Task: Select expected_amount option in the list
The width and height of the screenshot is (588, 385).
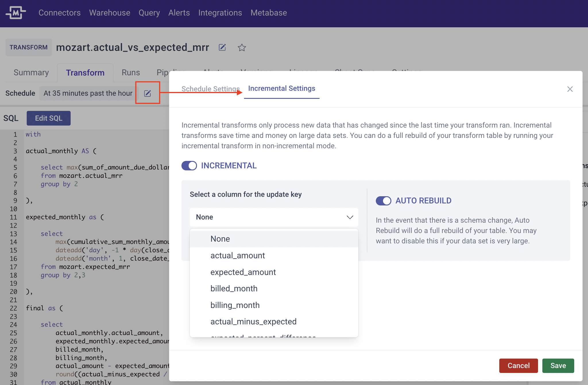Action: point(243,272)
